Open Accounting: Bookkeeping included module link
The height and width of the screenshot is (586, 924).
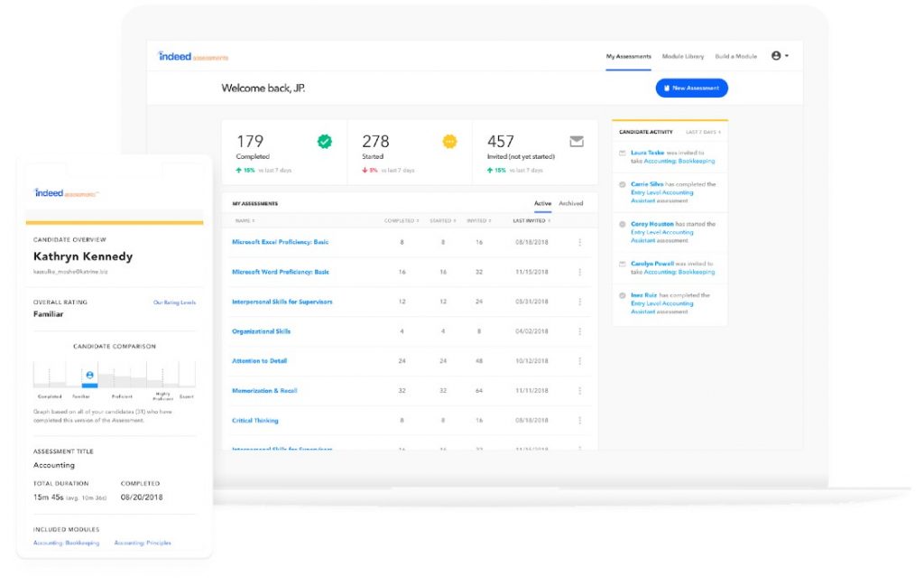coord(67,543)
